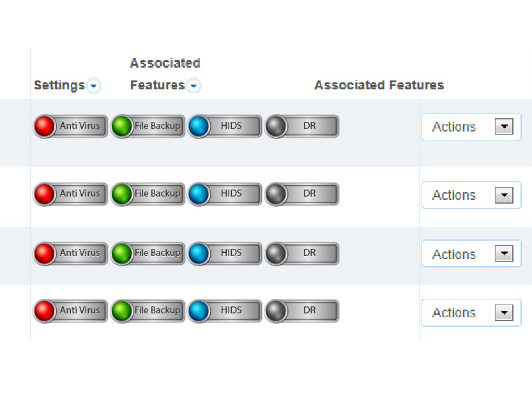The height and width of the screenshot is (399, 532).
Task: Open the Actions combo box in third row
Action: coord(471,254)
